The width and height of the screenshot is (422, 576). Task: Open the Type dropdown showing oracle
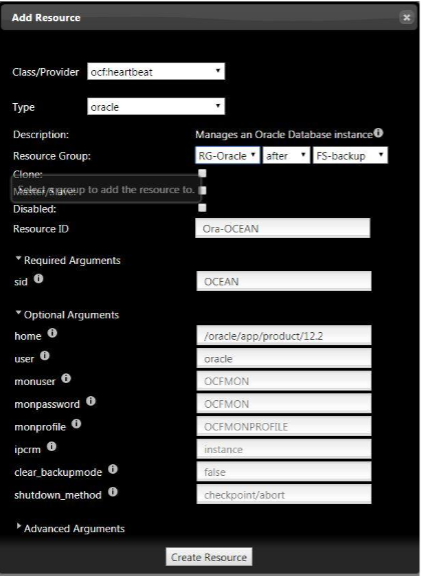(x=156, y=107)
